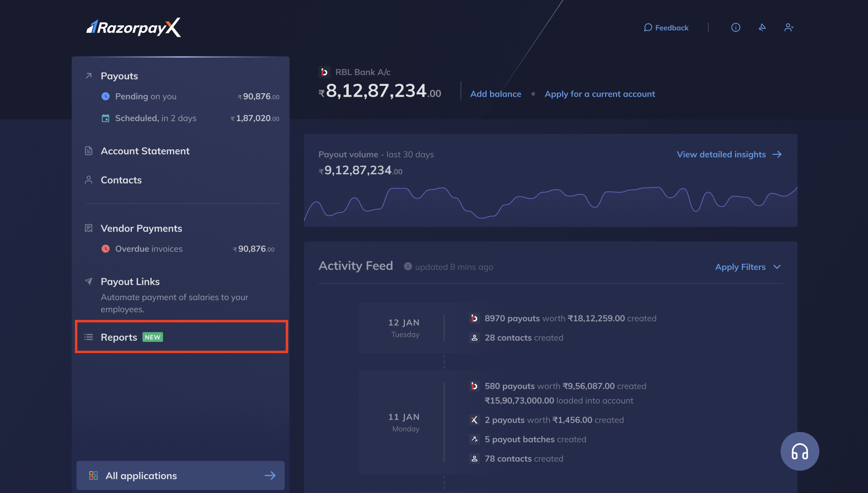Click the RBL Bank logo icon

tap(324, 72)
